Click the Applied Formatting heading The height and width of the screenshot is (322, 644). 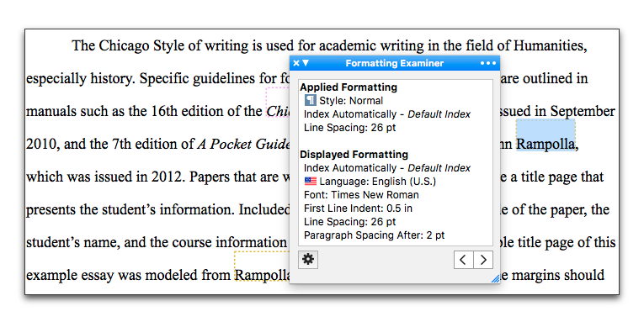pyautogui.click(x=349, y=87)
